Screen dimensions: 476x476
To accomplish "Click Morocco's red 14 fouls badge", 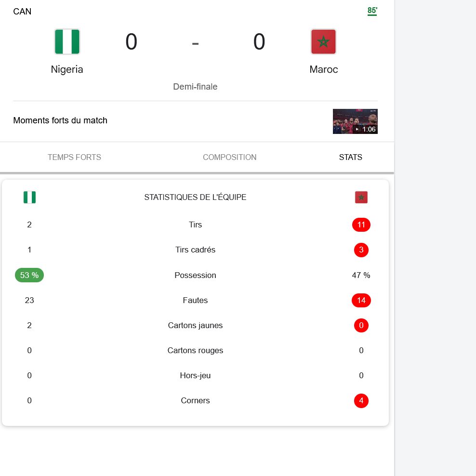I will (x=361, y=301).
